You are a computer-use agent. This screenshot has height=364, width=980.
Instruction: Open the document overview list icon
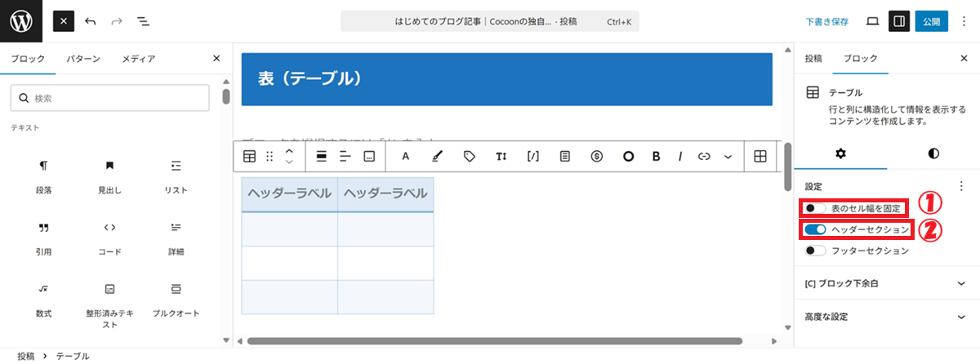(142, 21)
